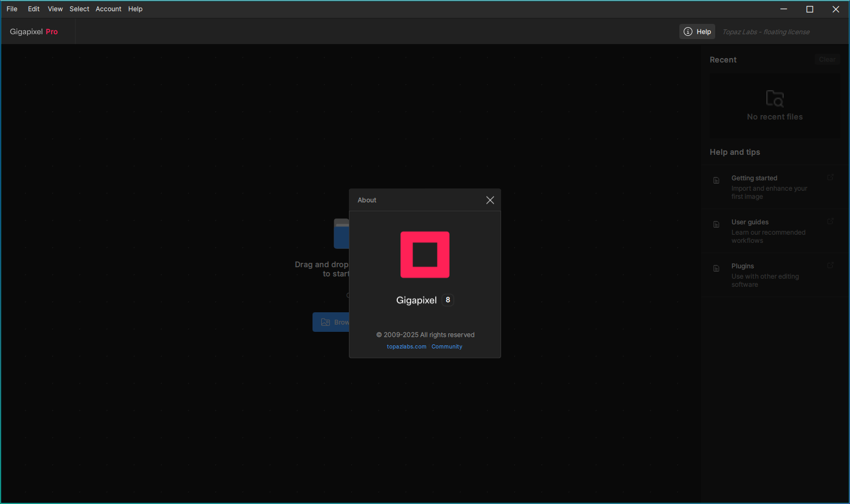Click the Help button with info icon

click(x=697, y=31)
